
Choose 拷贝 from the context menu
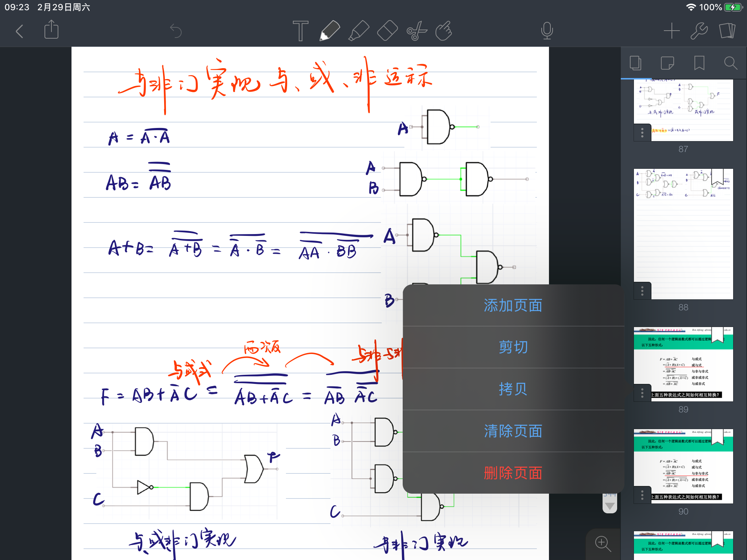[x=513, y=389]
